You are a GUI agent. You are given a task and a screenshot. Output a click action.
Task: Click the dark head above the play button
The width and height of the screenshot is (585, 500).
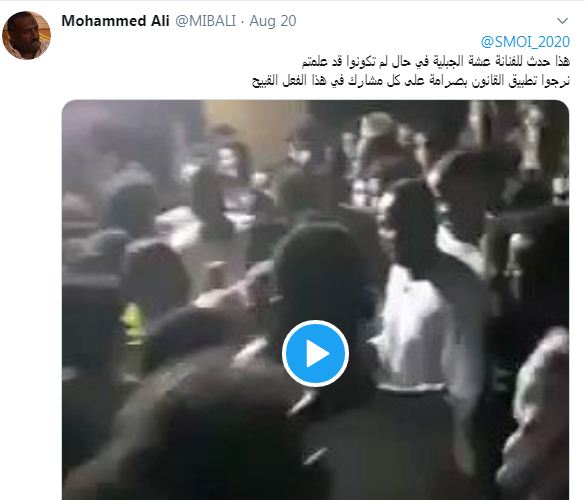point(315,261)
